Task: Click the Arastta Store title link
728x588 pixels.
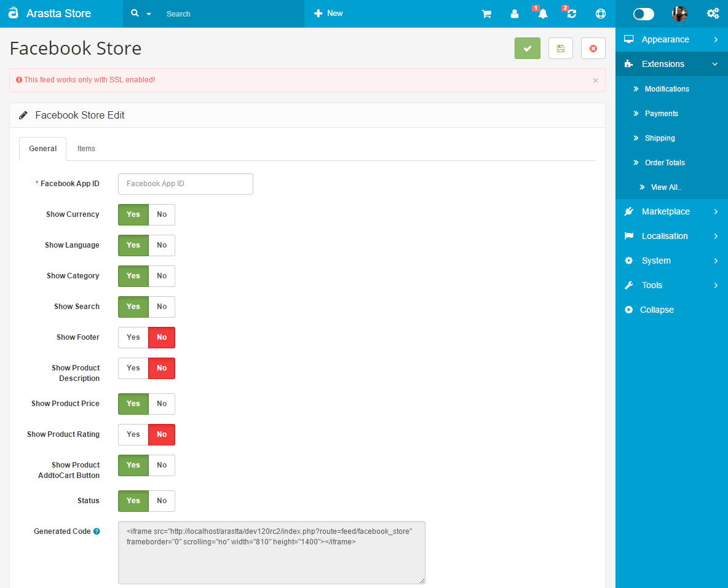Action: pos(58,14)
